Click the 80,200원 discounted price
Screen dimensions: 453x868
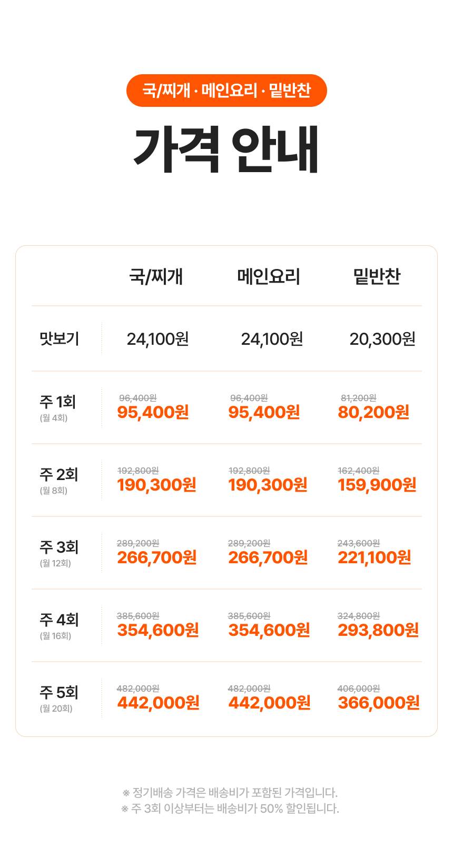(373, 412)
